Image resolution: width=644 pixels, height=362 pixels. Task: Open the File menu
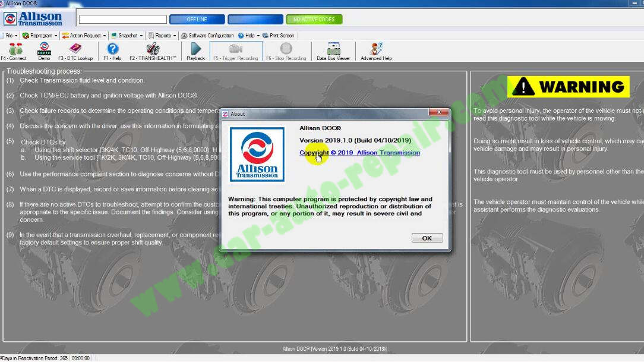(9, 36)
